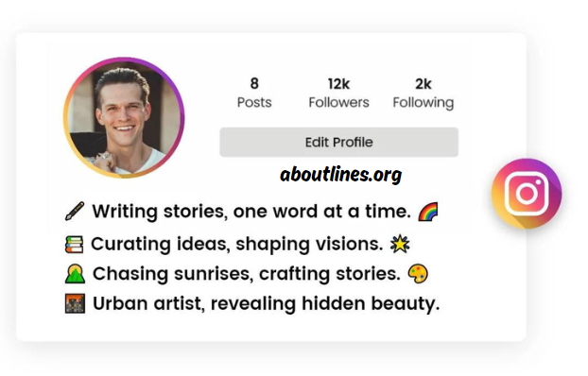Viewport: 588px width, 376px height.
Task: Select the Curating ideas bio line
Action: 237,245
